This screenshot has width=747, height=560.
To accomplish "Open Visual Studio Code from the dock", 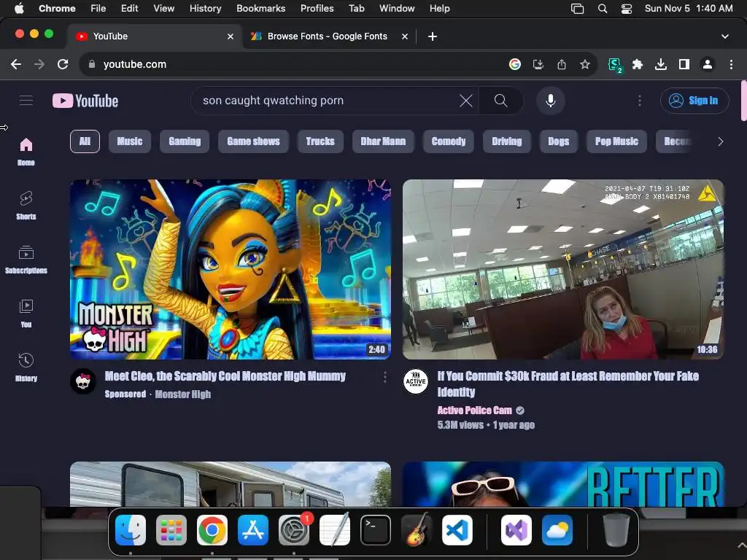I will tap(457, 530).
